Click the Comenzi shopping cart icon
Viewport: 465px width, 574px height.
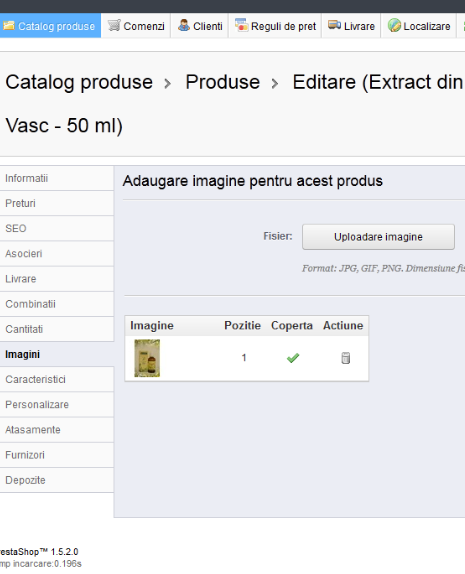click(x=114, y=25)
